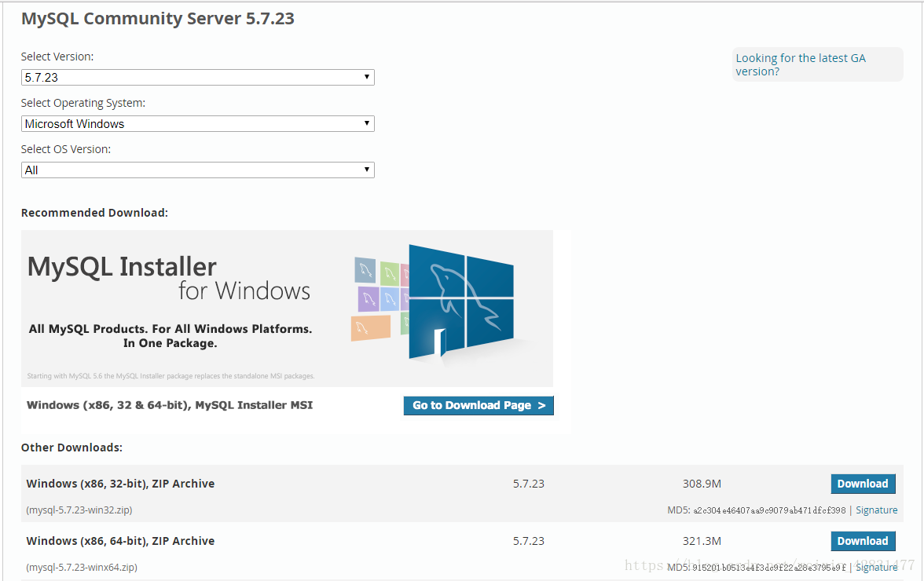This screenshot has height=581, width=924.
Task: Click the Windows (x86, 32-bit), ZIP Archive title
Action: (x=120, y=484)
